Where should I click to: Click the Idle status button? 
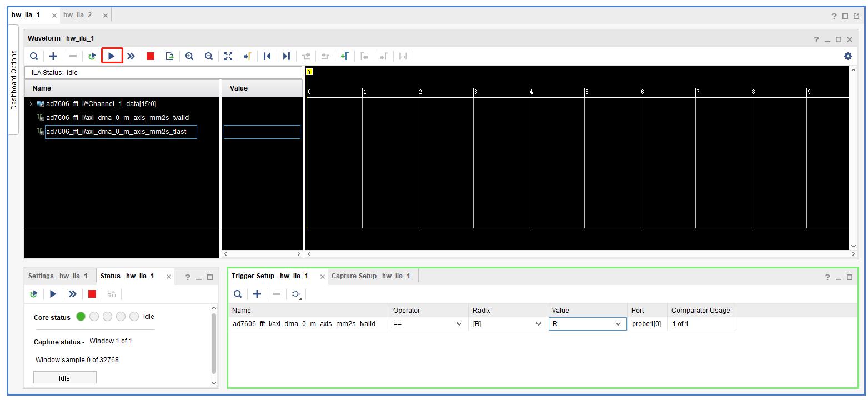[64, 378]
